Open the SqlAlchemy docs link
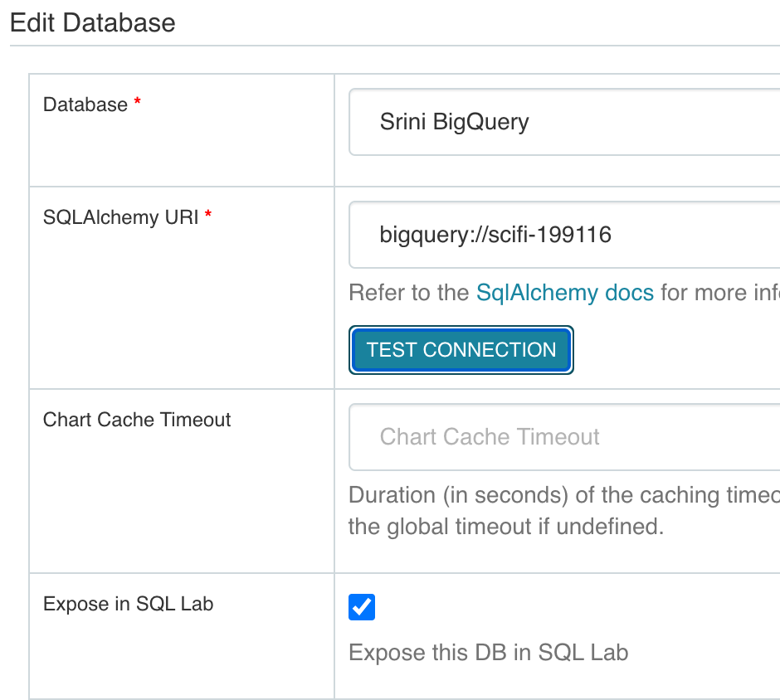780x700 pixels. (565, 292)
